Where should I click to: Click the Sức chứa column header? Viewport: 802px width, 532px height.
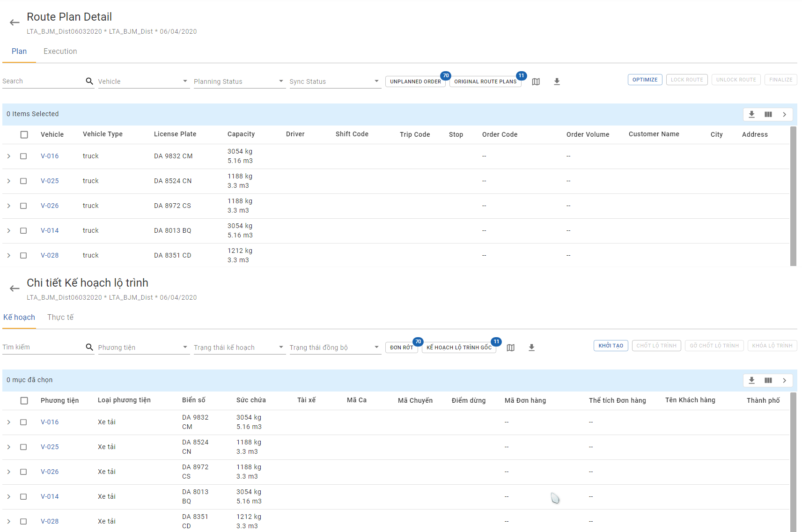pyautogui.click(x=251, y=400)
